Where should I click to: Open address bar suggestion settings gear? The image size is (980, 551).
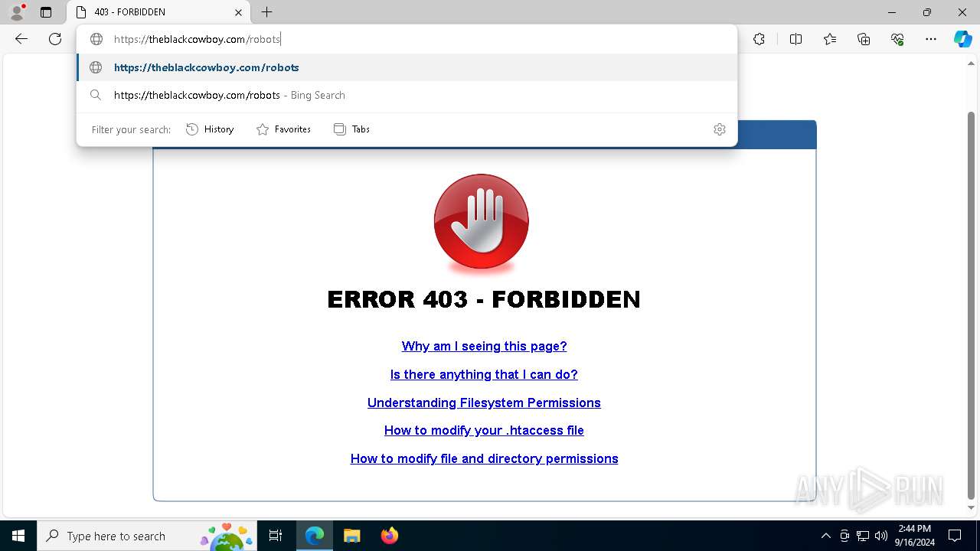coord(719,129)
